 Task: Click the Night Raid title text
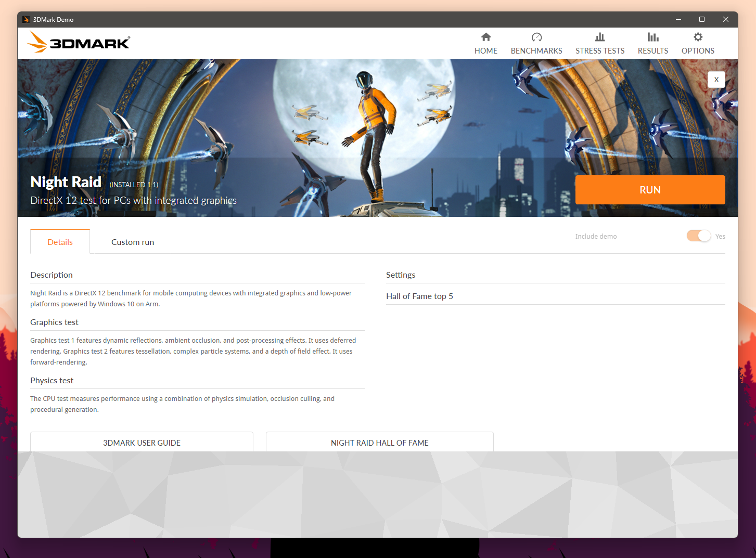66,182
